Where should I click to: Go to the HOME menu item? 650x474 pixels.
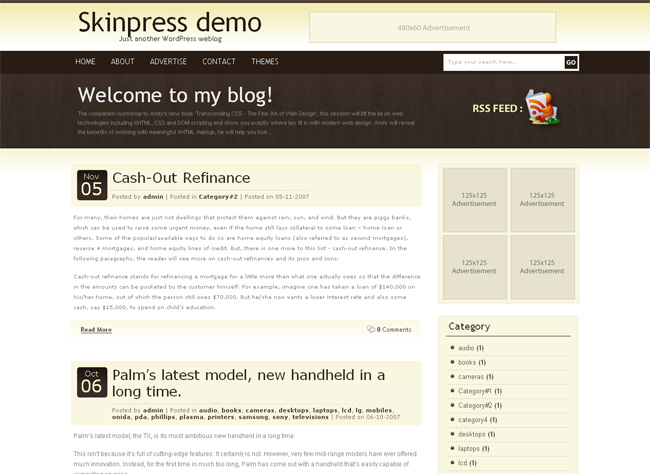coord(85,61)
